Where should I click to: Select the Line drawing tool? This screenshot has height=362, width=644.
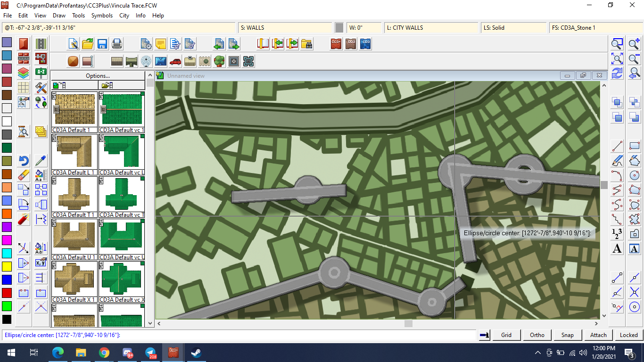tap(617, 146)
